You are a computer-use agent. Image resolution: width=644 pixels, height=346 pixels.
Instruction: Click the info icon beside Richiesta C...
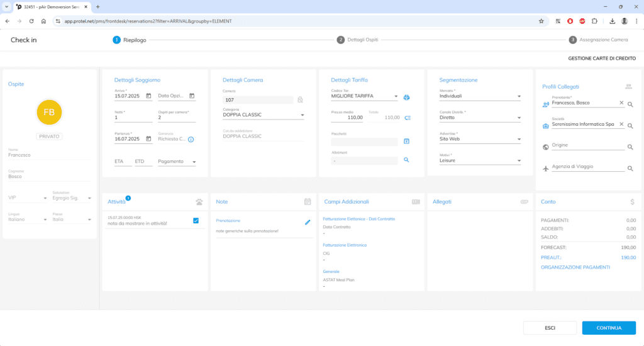191,139
